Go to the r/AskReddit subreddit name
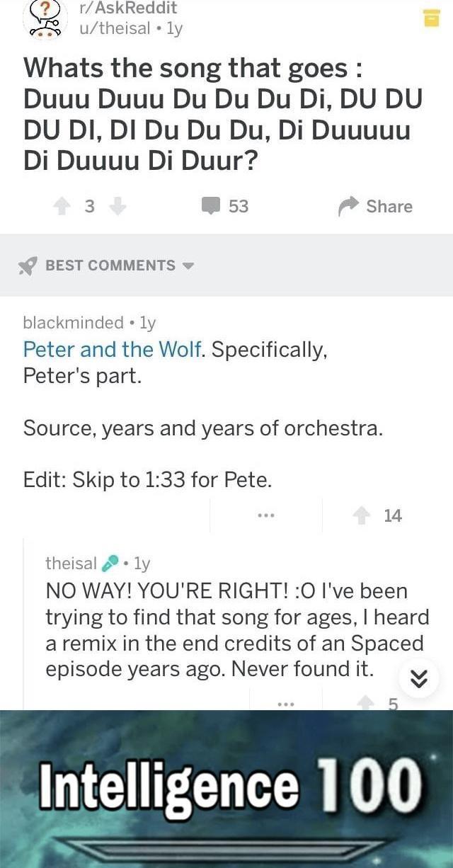453x868 pixels. [x=127, y=8]
